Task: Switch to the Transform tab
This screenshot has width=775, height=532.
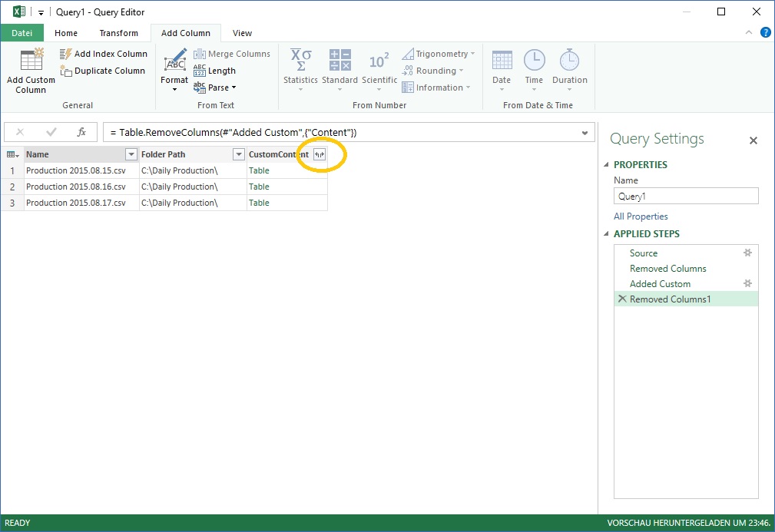Action: pos(118,33)
